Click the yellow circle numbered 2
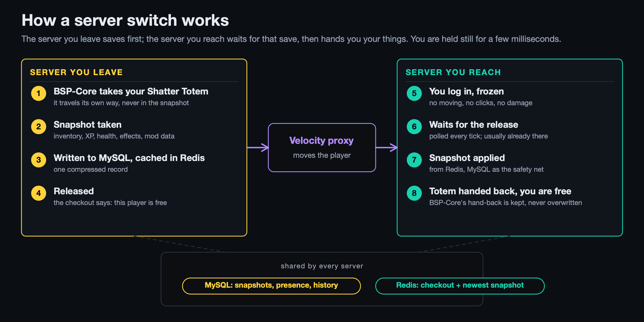Image resolution: width=644 pixels, height=322 pixels. 39,127
